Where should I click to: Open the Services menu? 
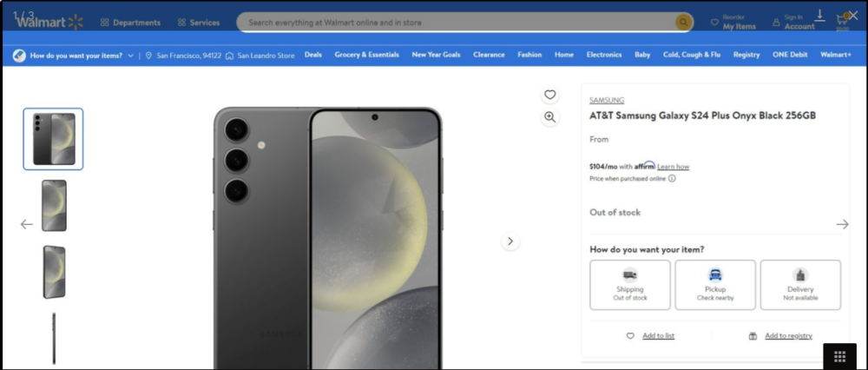coord(199,23)
